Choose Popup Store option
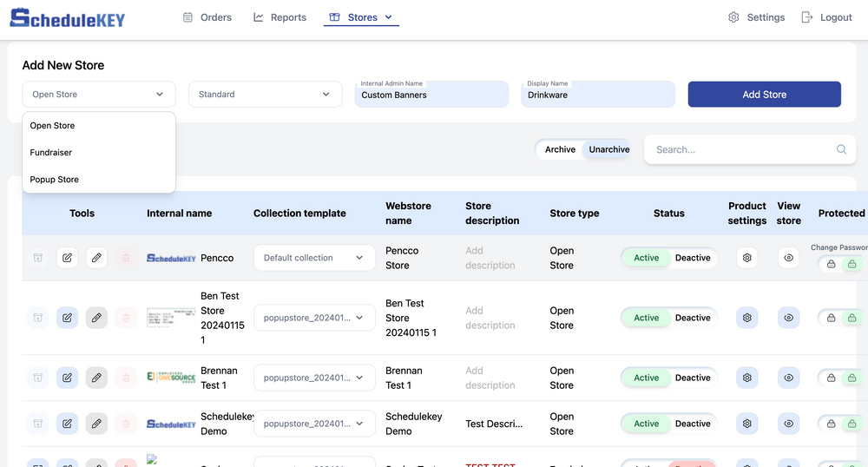The height and width of the screenshot is (467, 868). coord(55,180)
